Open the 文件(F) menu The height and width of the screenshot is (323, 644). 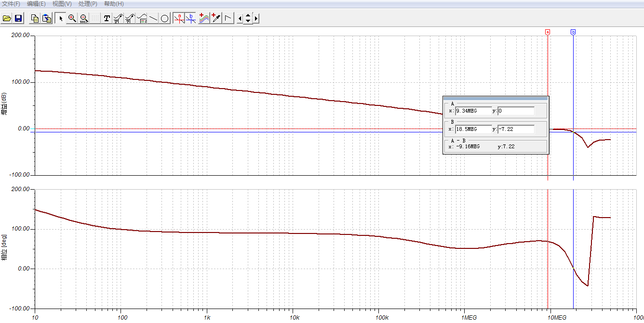pyautogui.click(x=11, y=4)
